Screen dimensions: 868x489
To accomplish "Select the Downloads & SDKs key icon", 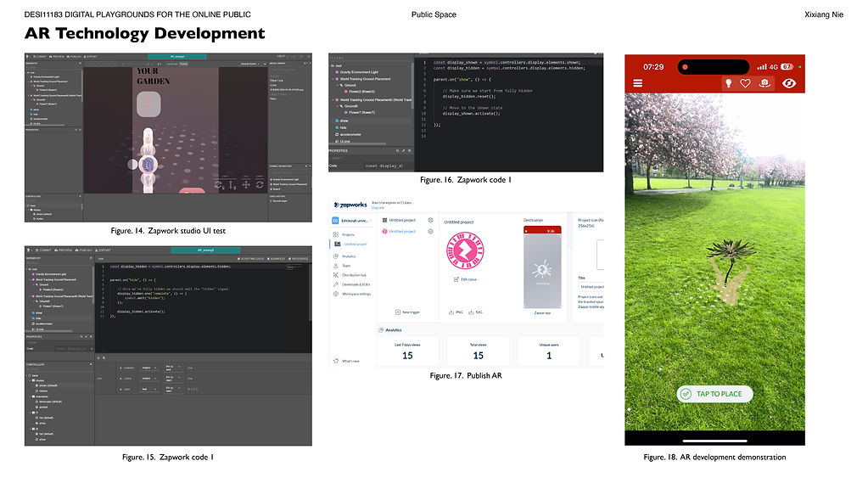I will point(335,284).
